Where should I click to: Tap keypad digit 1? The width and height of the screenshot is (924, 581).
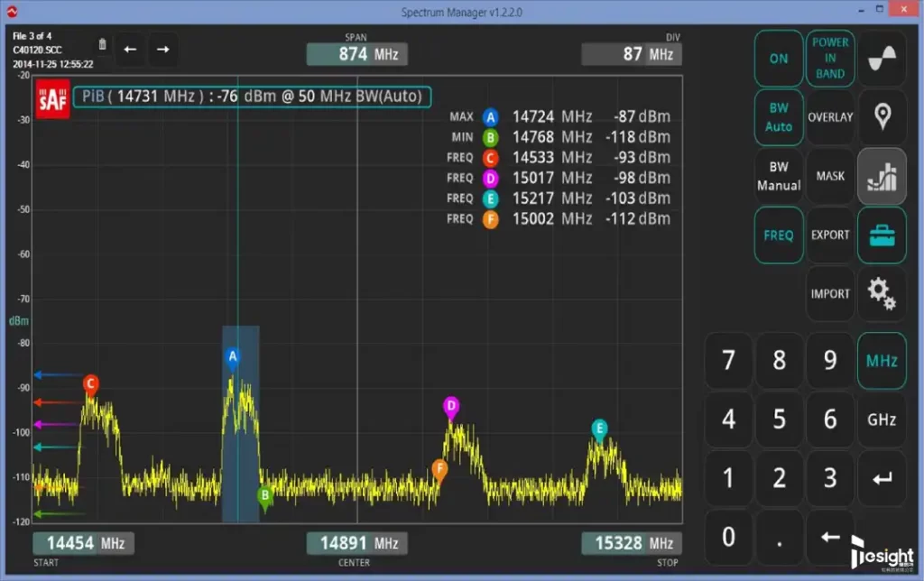(x=728, y=478)
